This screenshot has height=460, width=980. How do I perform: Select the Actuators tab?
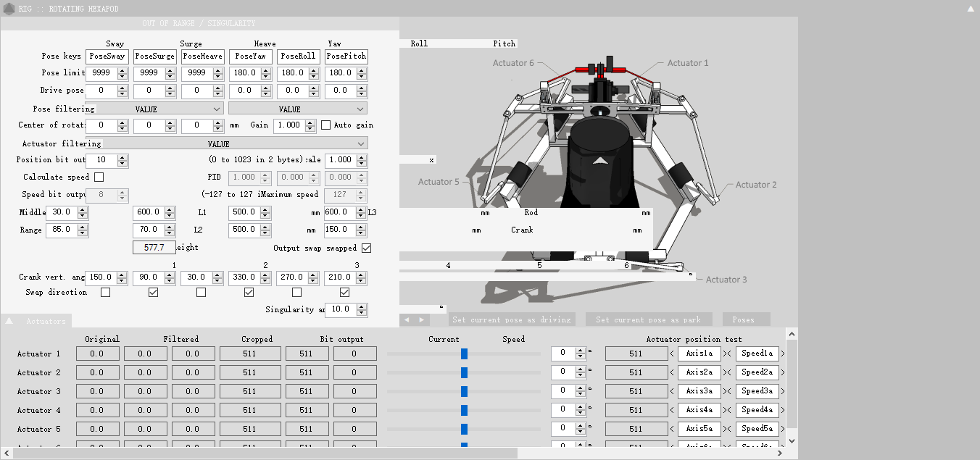coord(46,321)
